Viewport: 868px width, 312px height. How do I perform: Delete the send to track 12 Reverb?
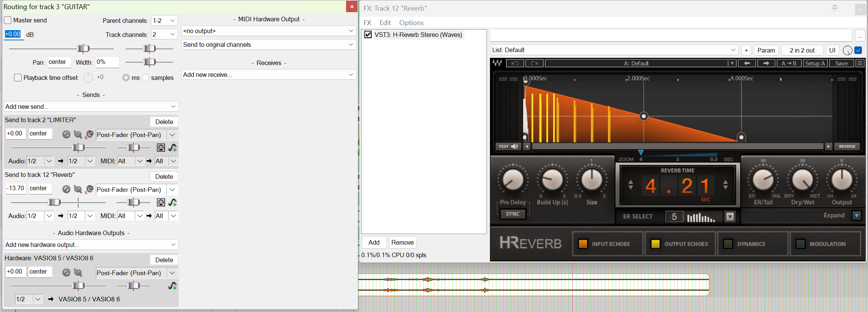(x=164, y=177)
